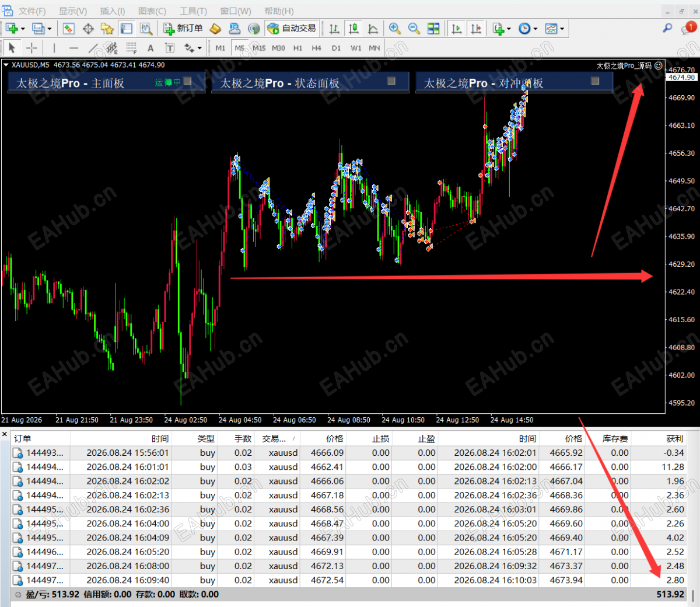Toggle chart shift
700x607 pixels.
tap(476, 29)
